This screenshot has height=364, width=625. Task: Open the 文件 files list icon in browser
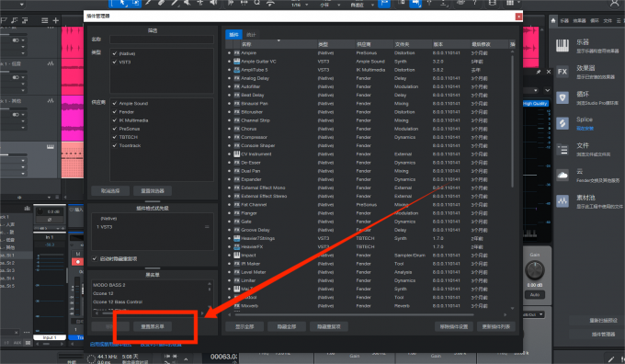tap(562, 150)
